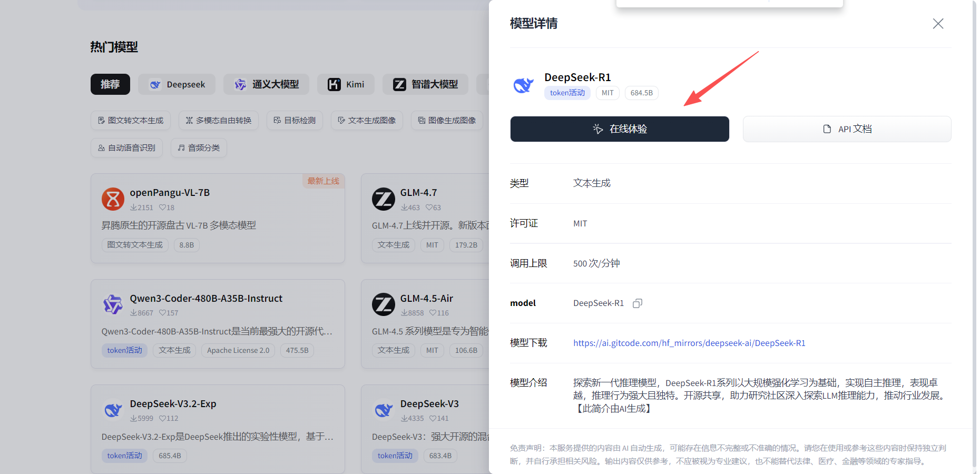Open the gitcode model download link
Image resolution: width=980 pixels, height=474 pixels.
689,343
